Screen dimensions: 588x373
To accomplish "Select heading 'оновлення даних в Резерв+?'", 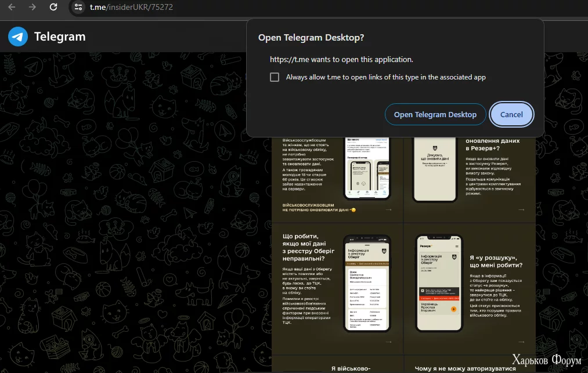I will pyautogui.click(x=492, y=144).
